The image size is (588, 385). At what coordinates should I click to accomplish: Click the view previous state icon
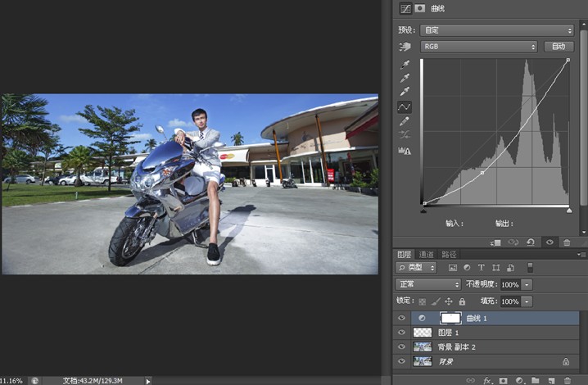(513, 242)
